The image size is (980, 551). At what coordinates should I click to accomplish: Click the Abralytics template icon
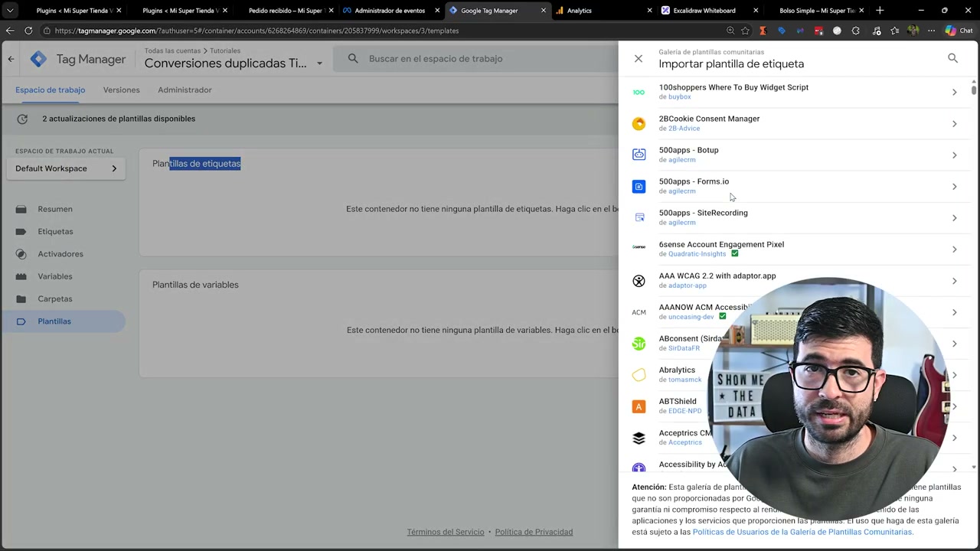(639, 375)
